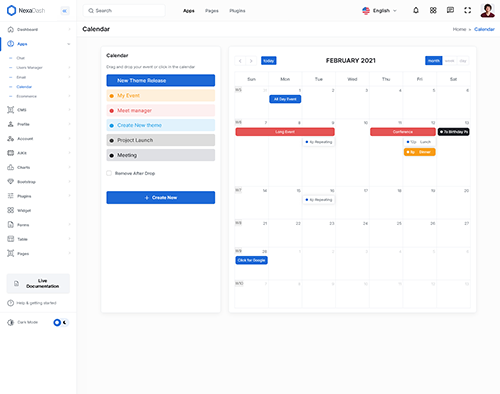
Task: Select the orange My Event item
Action: point(161,95)
